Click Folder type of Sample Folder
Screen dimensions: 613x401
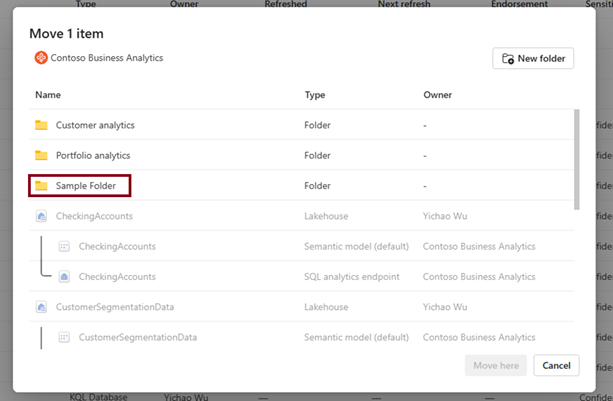pyautogui.click(x=317, y=186)
